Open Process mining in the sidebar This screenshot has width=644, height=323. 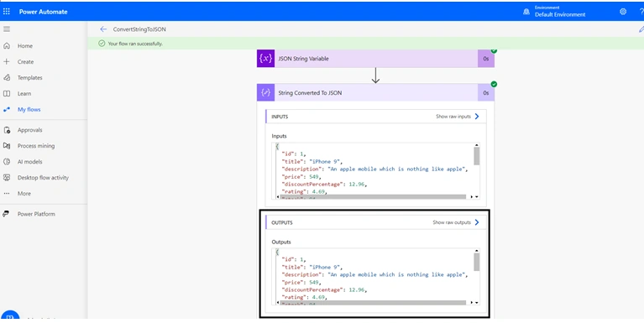[x=36, y=146]
